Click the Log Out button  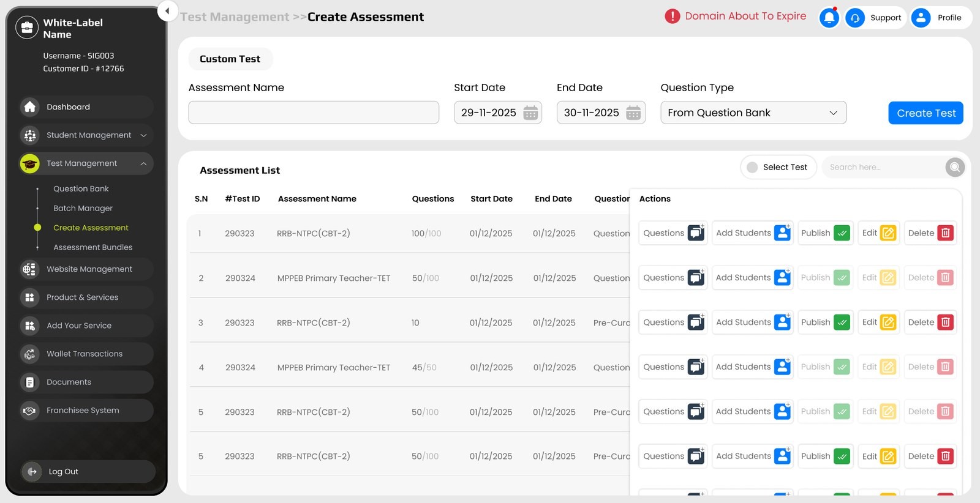coord(87,472)
